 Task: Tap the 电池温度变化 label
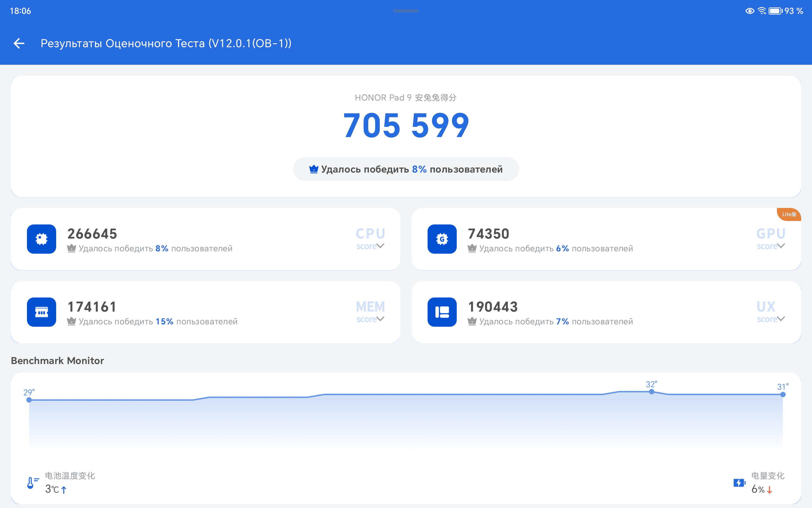[x=70, y=476]
